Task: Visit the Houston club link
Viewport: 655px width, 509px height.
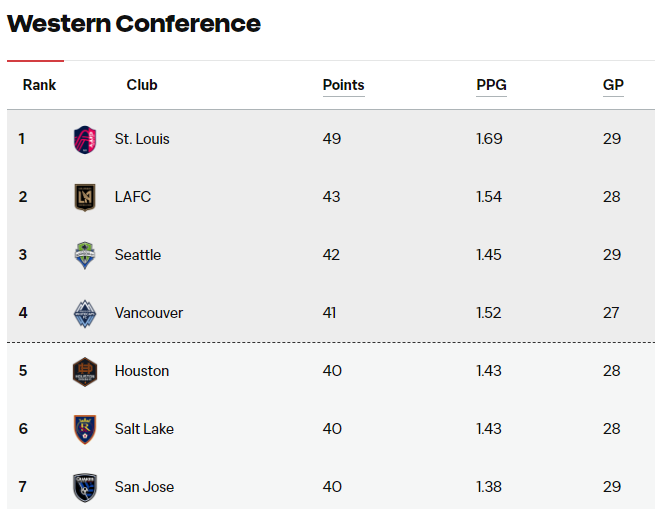Action: click(142, 371)
